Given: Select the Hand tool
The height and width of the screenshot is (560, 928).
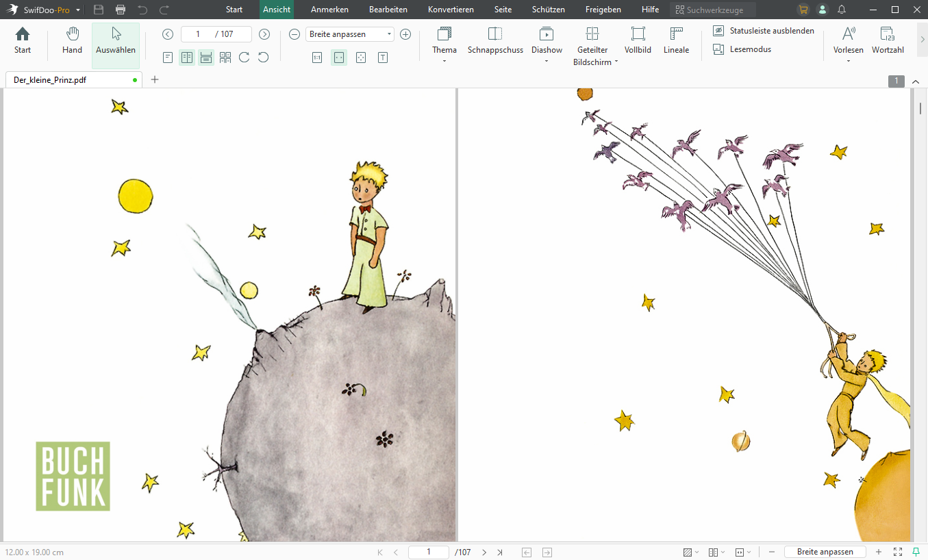Looking at the screenshot, I should 72,40.
